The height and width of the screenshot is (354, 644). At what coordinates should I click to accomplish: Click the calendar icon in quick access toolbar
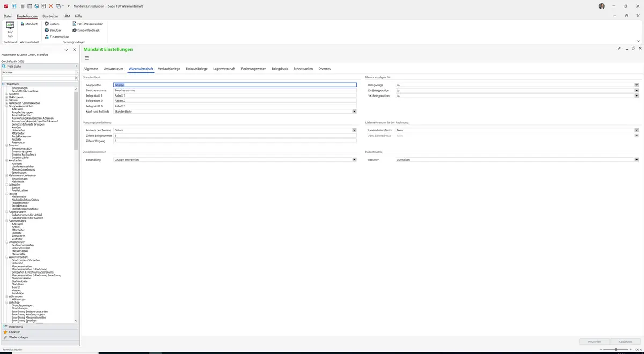[29, 6]
